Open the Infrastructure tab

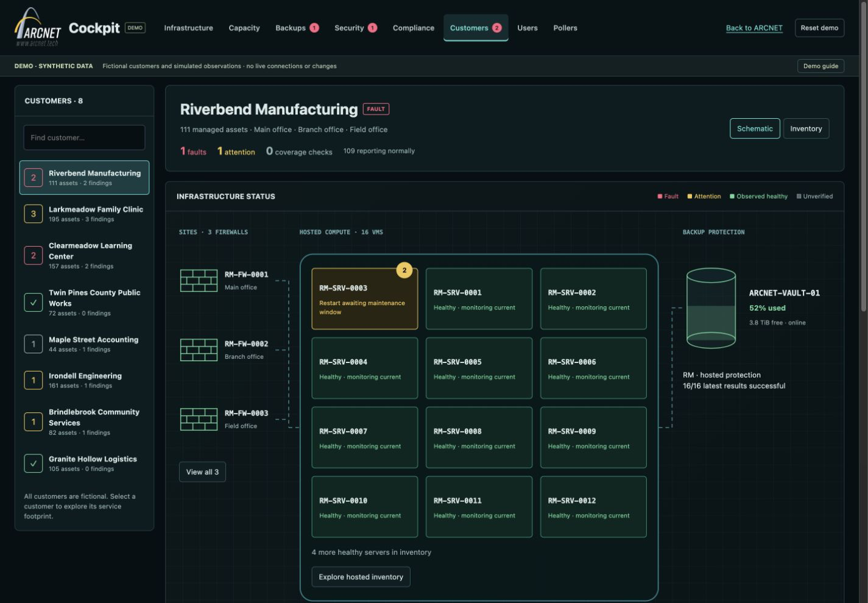pyautogui.click(x=188, y=28)
